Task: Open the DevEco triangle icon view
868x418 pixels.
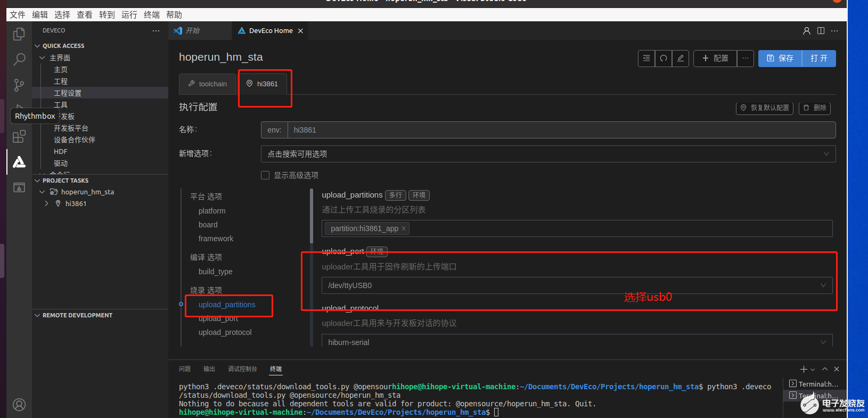Action: (19, 162)
